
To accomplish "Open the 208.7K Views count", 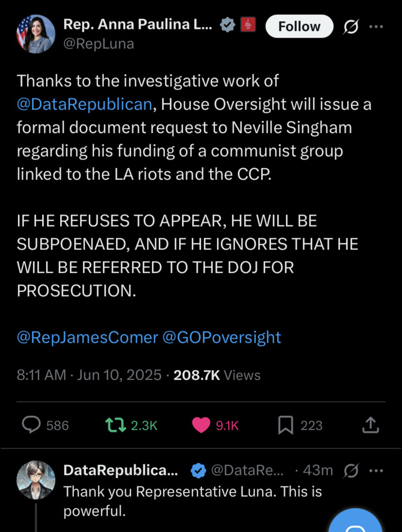I will (x=217, y=375).
